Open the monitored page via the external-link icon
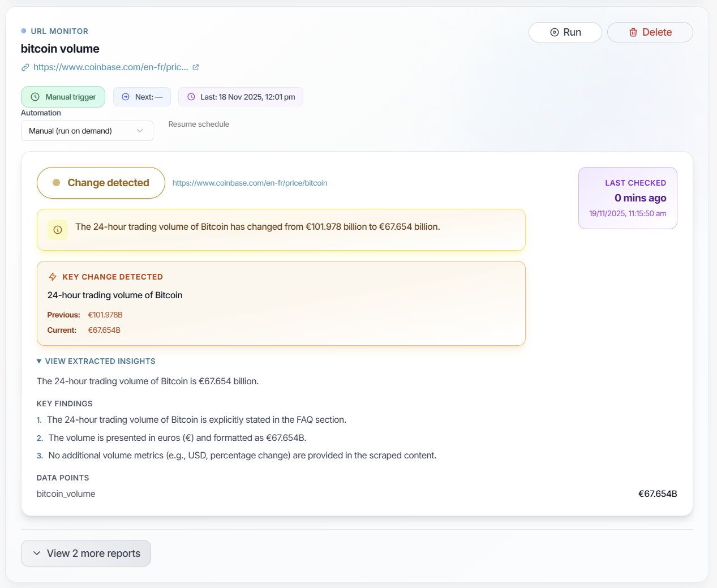Viewport: 717px width, 588px height. (196, 66)
